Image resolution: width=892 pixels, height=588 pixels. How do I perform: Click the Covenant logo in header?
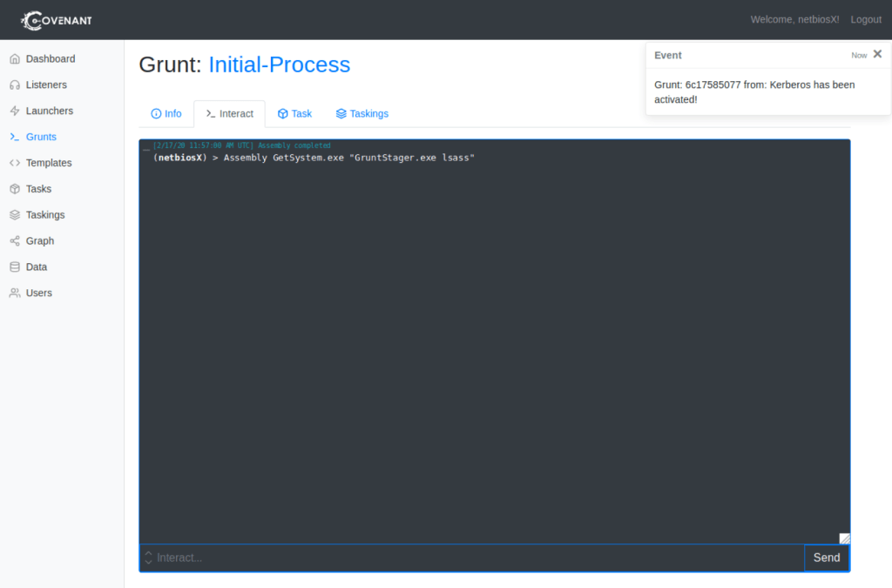pos(57,20)
